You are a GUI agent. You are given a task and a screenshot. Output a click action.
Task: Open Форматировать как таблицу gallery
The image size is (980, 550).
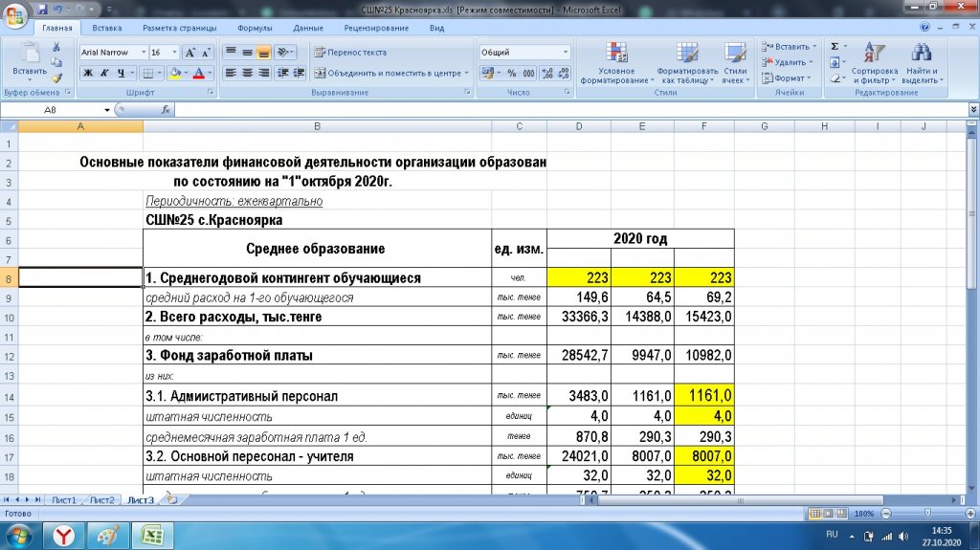tap(687, 62)
